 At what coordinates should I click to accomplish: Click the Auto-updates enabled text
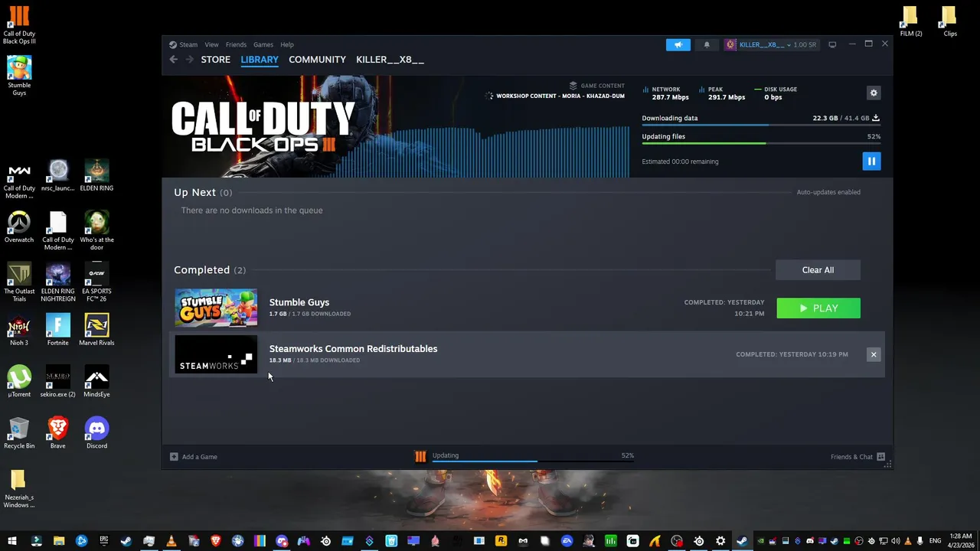[828, 192]
